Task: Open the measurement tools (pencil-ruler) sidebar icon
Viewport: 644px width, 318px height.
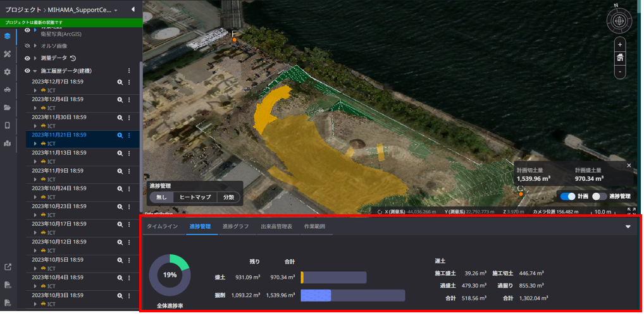Action: point(8,54)
